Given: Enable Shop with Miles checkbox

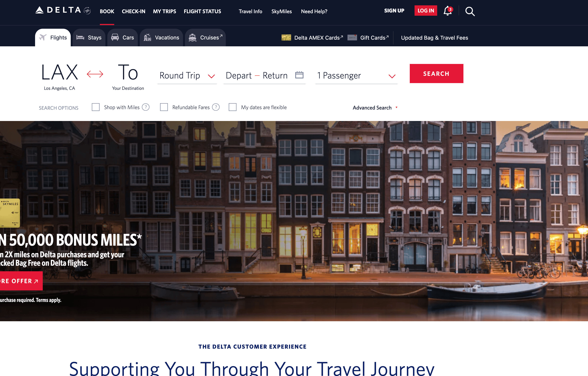Looking at the screenshot, I should pyautogui.click(x=96, y=107).
